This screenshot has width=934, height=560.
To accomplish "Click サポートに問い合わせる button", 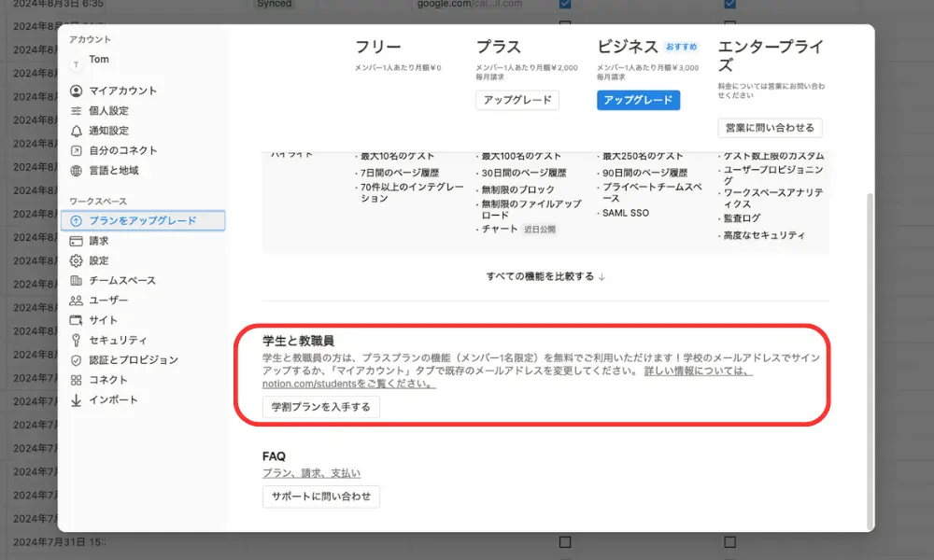I will tap(321, 497).
